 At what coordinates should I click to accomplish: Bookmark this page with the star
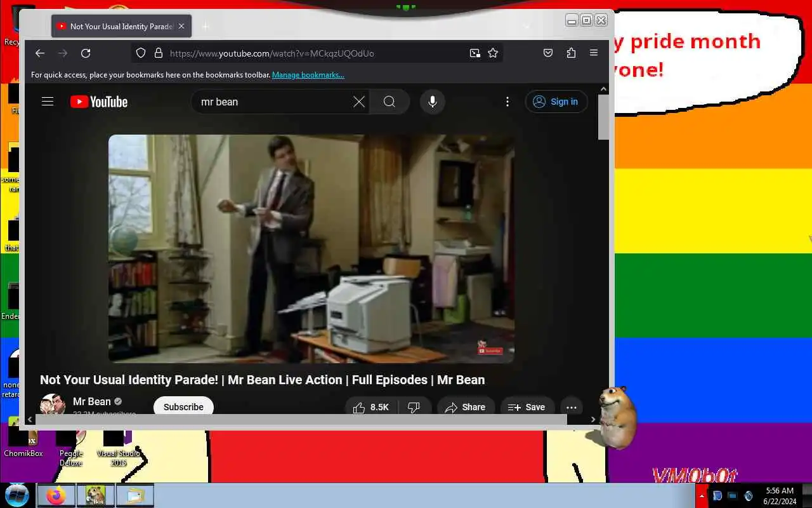coord(493,53)
